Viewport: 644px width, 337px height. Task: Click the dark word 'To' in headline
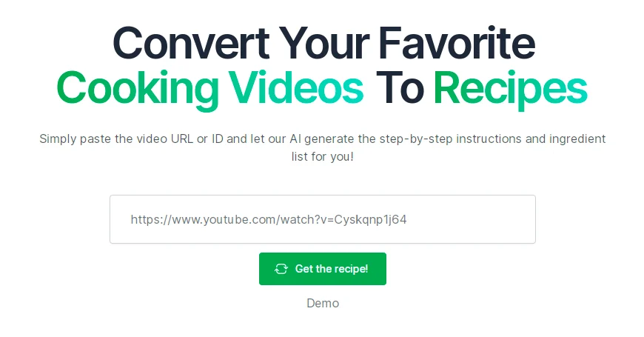click(399, 87)
